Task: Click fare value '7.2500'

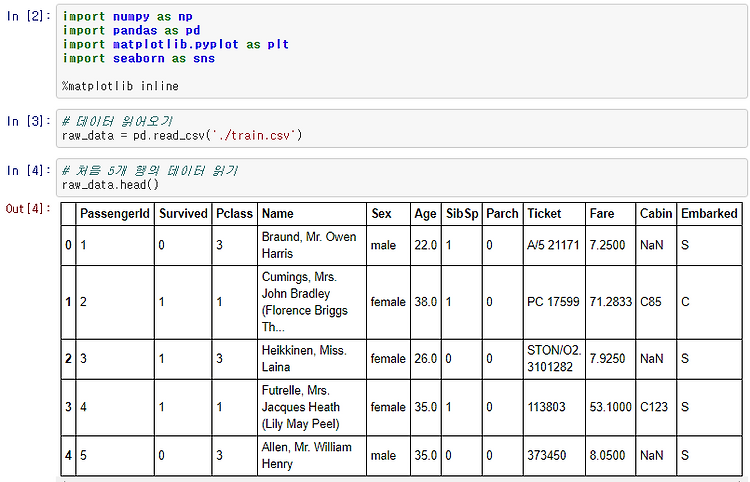Action: pyautogui.click(x=607, y=245)
